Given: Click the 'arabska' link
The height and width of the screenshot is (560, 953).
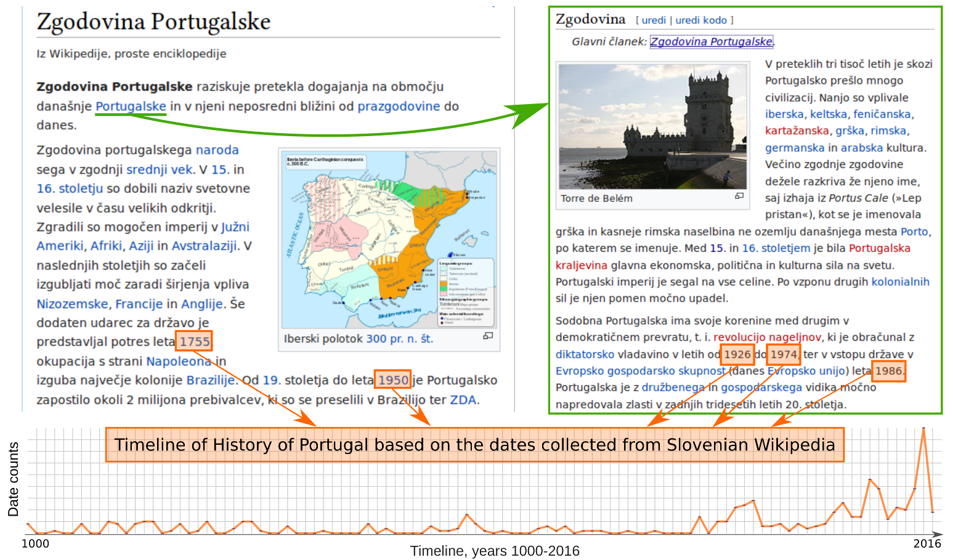Looking at the screenshot, I should 862,148.
